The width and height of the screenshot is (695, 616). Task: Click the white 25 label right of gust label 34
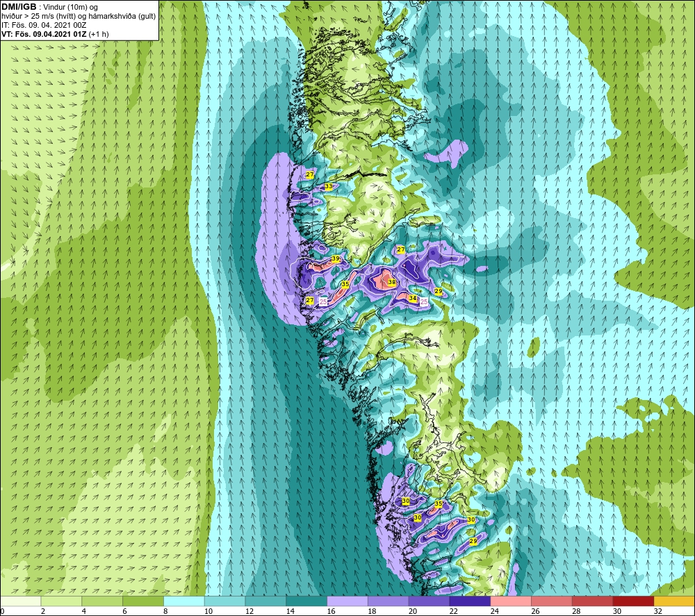click(x=424, y=301)
